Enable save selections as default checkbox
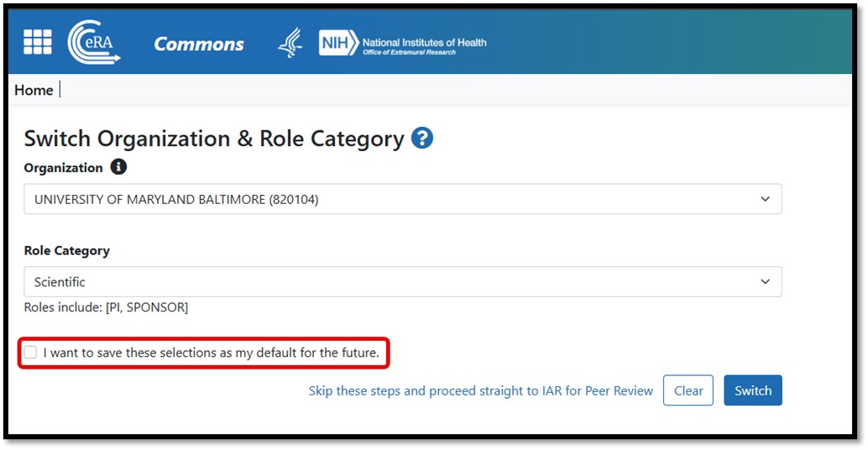This screenshot has height=450, width=868. pos(30,353)
